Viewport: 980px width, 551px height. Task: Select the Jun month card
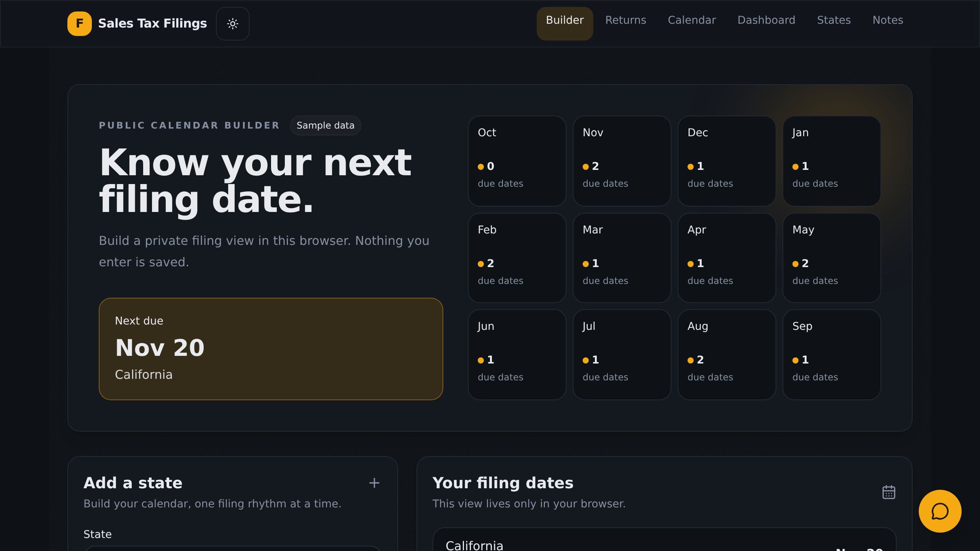point(517,355)
